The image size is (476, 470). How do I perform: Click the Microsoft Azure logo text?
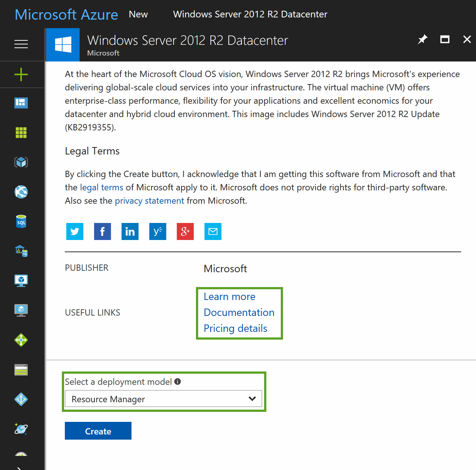[x=66, y=14]
